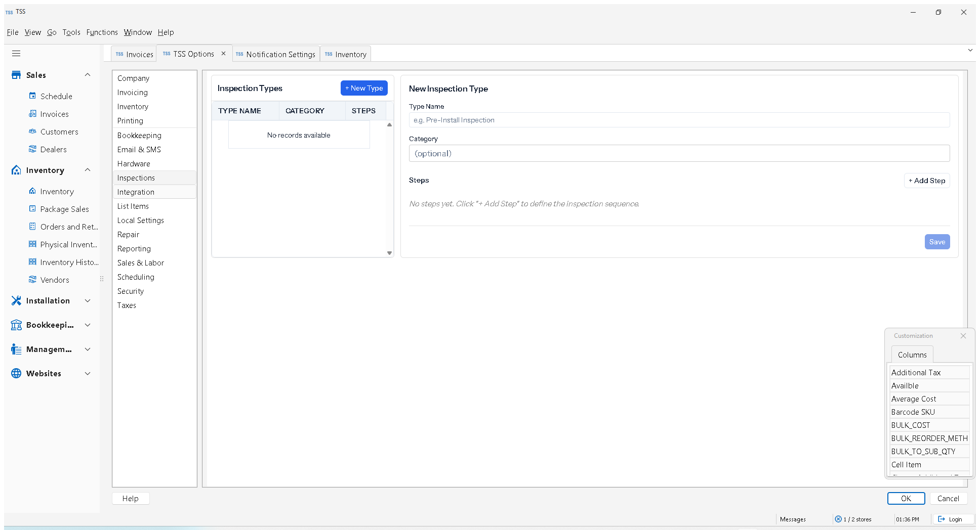
Task: Open the Functions menu
Action: [102, 32]
